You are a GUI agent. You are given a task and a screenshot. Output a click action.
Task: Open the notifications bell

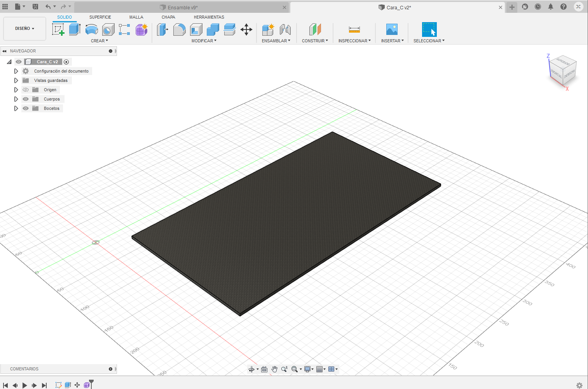(551, 7)
